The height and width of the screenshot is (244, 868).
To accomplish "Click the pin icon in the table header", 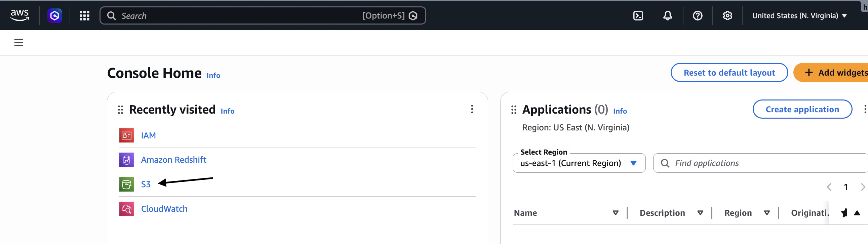I will click(844, 213).
